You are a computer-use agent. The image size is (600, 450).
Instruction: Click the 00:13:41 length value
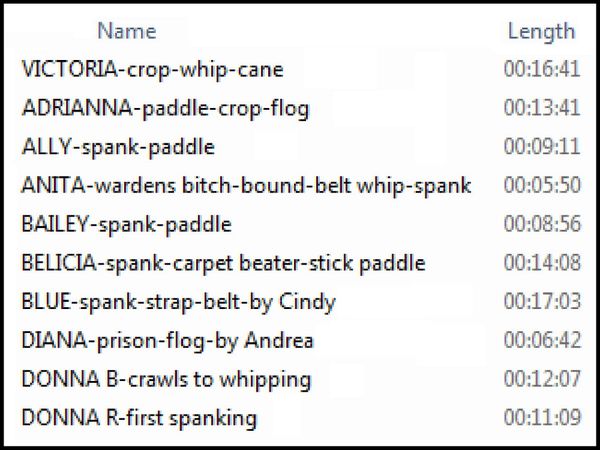click(542, 108)
